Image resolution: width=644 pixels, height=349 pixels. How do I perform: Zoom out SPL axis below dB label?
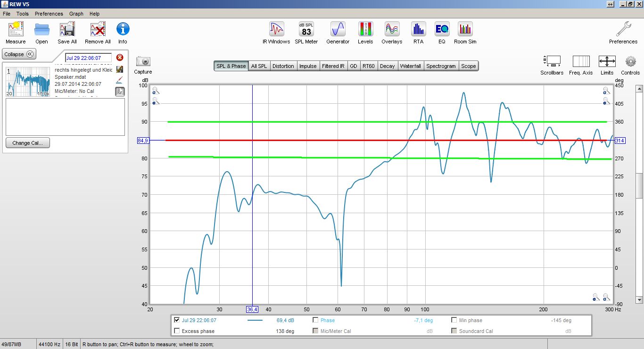(156, 101)
